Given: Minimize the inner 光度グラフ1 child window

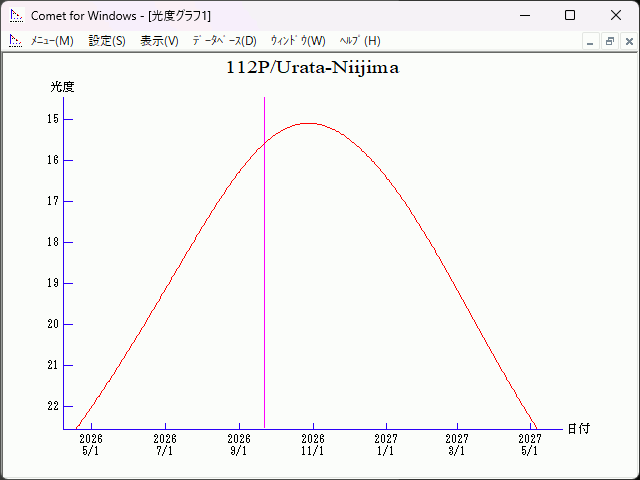Looking at the screenshot, I should click(591, 41).
